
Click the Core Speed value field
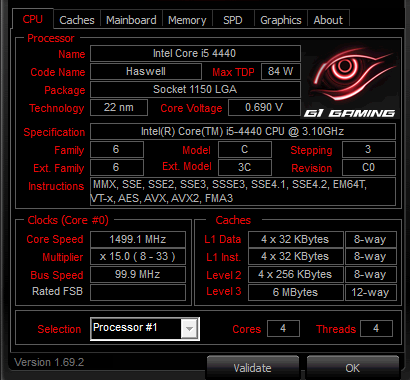coord(138,239)
